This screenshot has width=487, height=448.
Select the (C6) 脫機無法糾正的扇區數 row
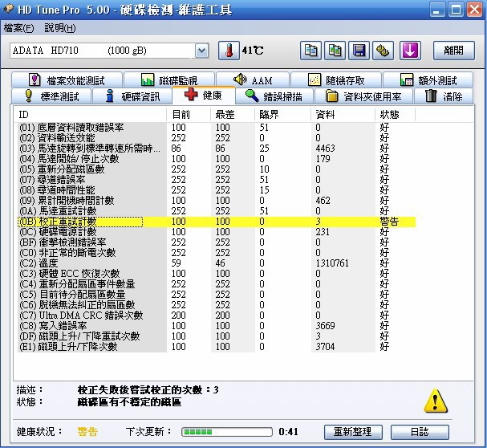(x=216, y=305)
